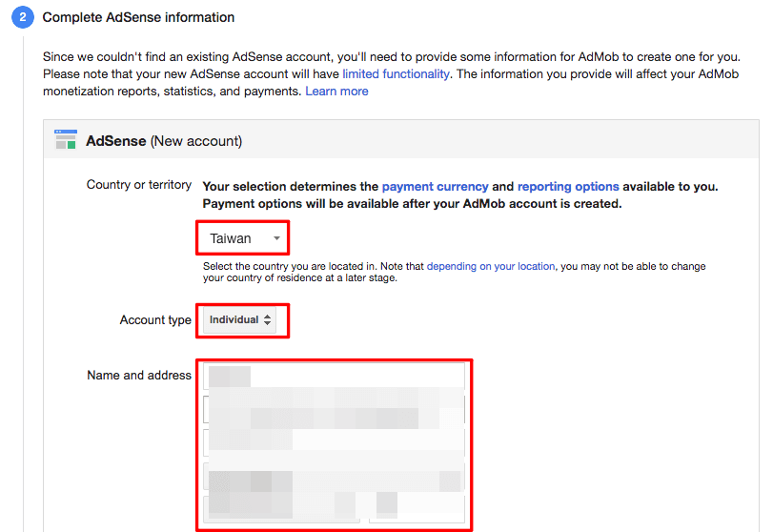This screenshot has height=532, width=773.
Task: Click the 'Account type' label
Action: (155, 320)
